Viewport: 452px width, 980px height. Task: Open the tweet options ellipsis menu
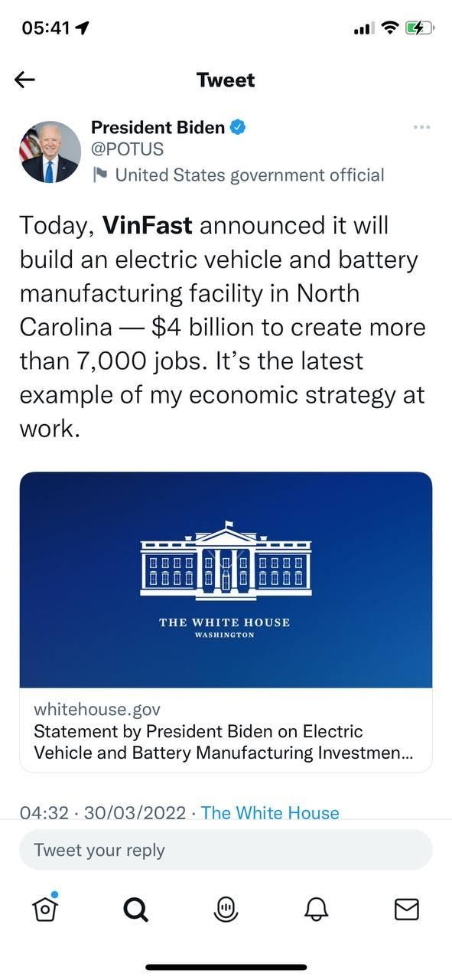pyautogui.click(x=421, y=127)
